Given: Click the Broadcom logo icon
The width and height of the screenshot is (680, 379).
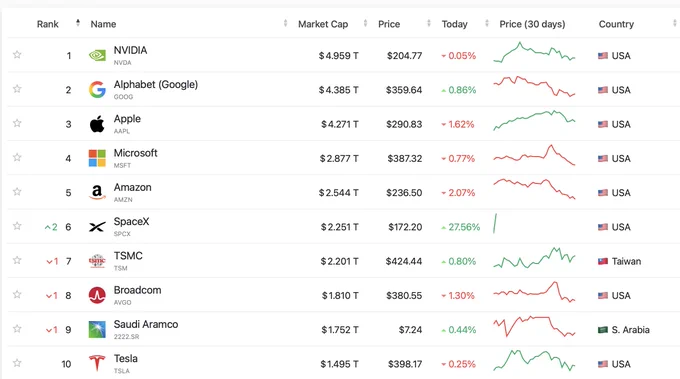Looking at the screenshot, I should click(x=97, y=295).
